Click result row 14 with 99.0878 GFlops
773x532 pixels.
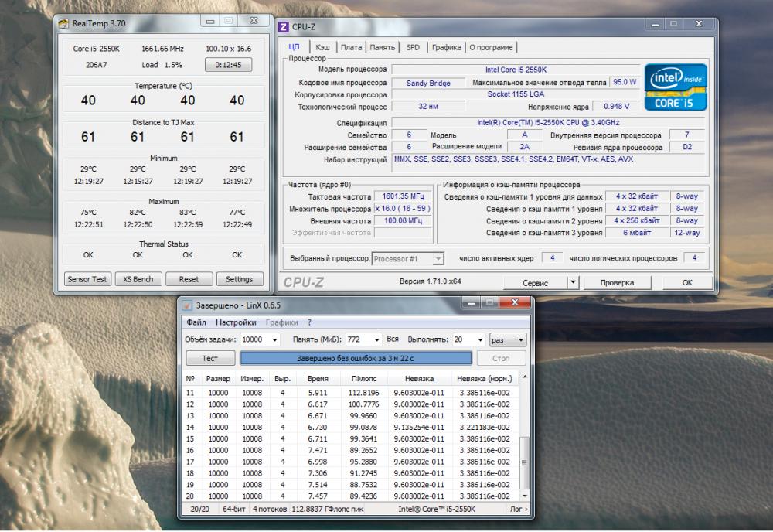[350, 428]
